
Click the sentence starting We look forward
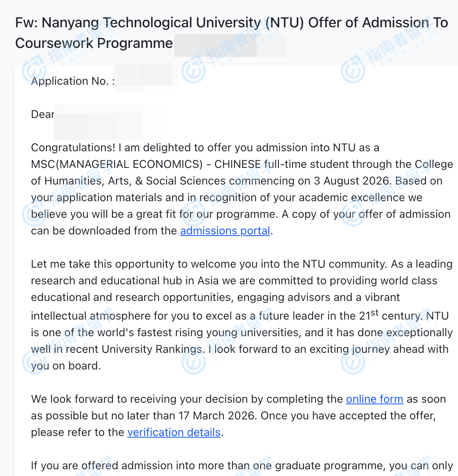(186, 399)
